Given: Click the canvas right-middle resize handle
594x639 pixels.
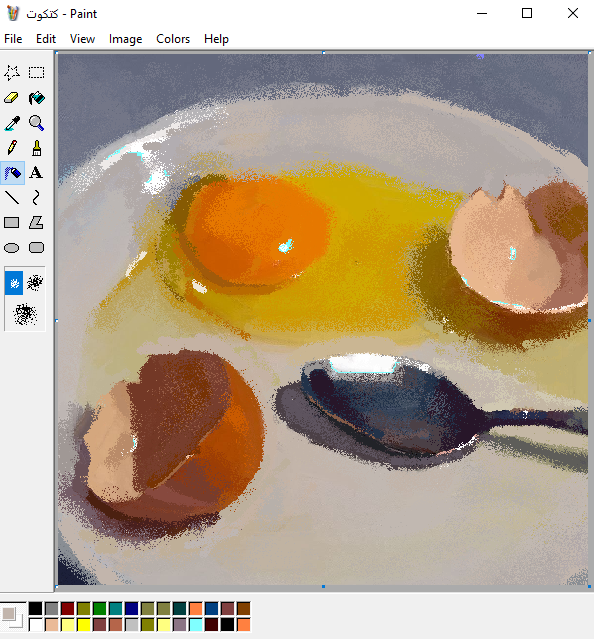Looking at the screenshot, I should point(590,321).
